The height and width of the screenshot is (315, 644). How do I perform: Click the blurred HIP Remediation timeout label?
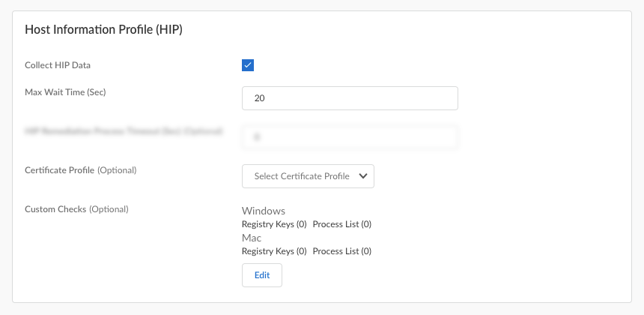pos(124,131)
